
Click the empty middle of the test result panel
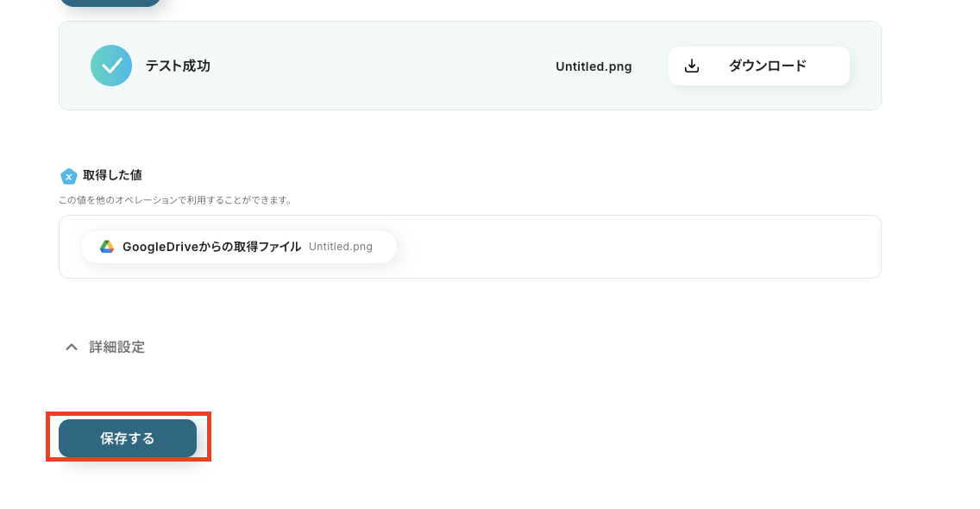pyautogui.click(x=380, y=66)
